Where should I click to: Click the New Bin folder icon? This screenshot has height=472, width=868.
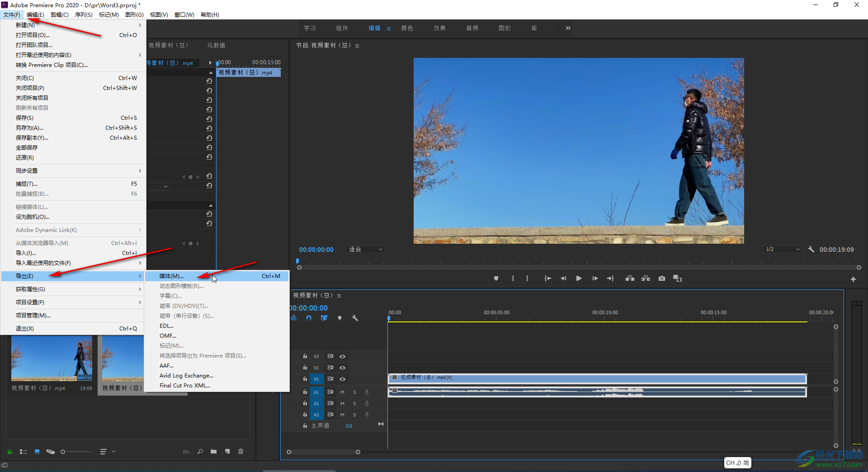click(213, 451)
